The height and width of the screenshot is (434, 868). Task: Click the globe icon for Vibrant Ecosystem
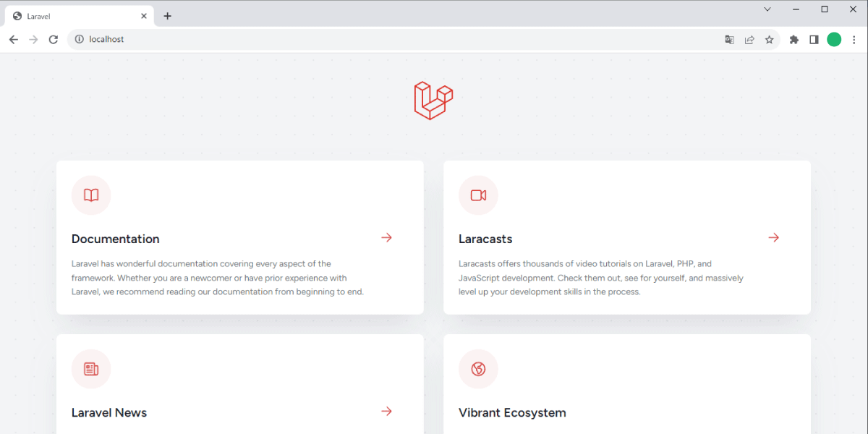[478, 369]
